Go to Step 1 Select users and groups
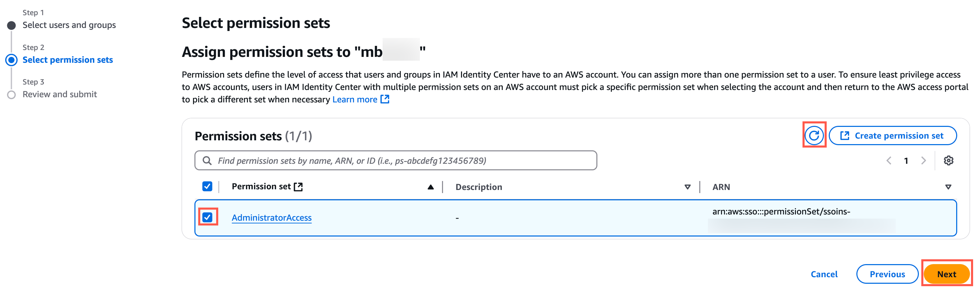Viewport: 980px width, 291px height. pos(69,25)
